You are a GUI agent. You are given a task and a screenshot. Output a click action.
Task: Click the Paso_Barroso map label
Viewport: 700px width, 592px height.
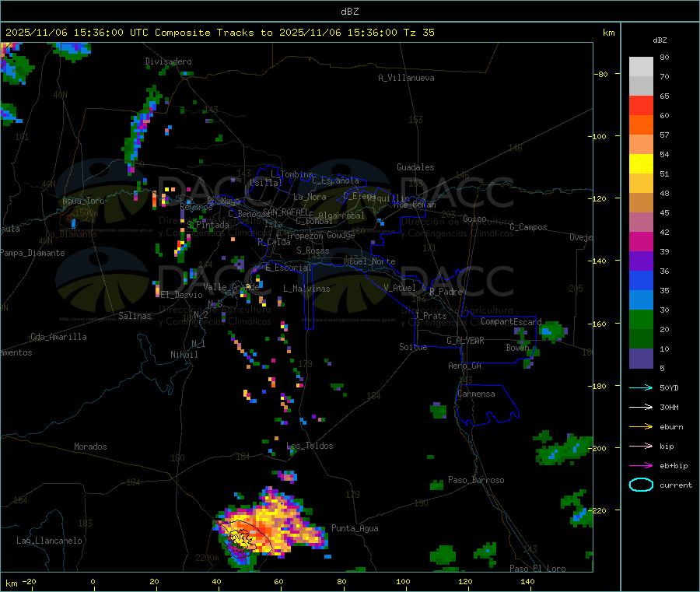point(476,480)
